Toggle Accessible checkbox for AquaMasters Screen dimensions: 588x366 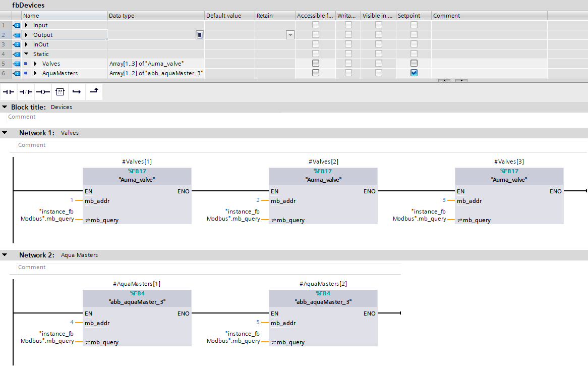point(315,73)
